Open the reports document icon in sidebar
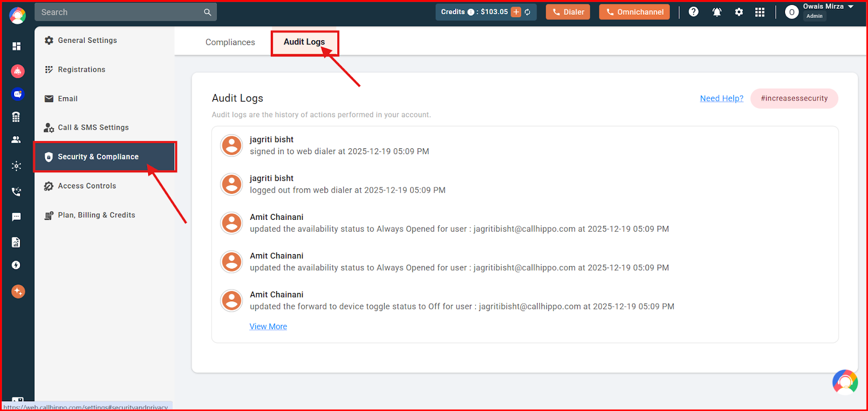This screenshot has width=868, height=411. (x=16, y=242)
